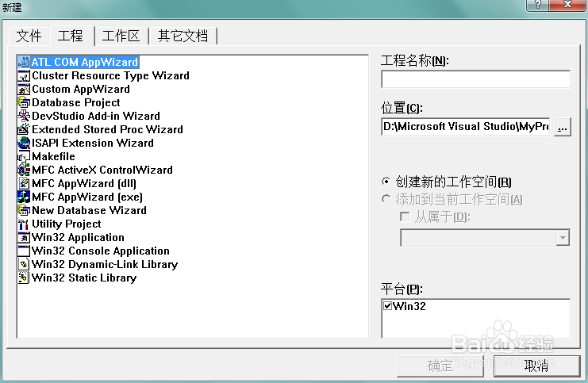Click the 取消 button

[536, 366]
